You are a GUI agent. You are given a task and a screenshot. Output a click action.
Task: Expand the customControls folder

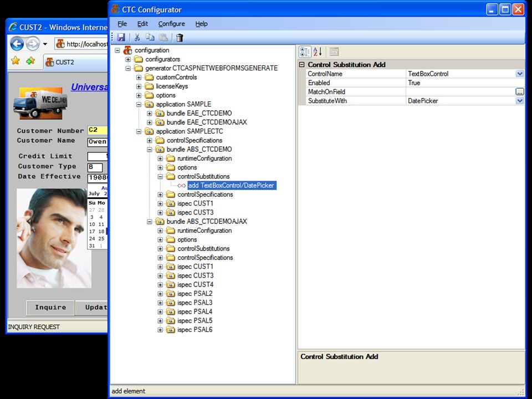tap(139, 78)
